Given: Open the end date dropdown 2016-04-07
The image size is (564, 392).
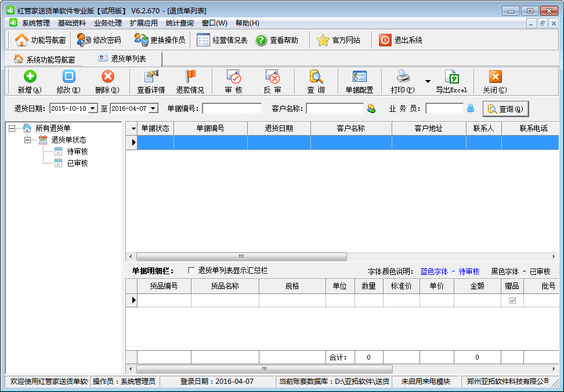Looking at the screenshot, I should (153, 108).
